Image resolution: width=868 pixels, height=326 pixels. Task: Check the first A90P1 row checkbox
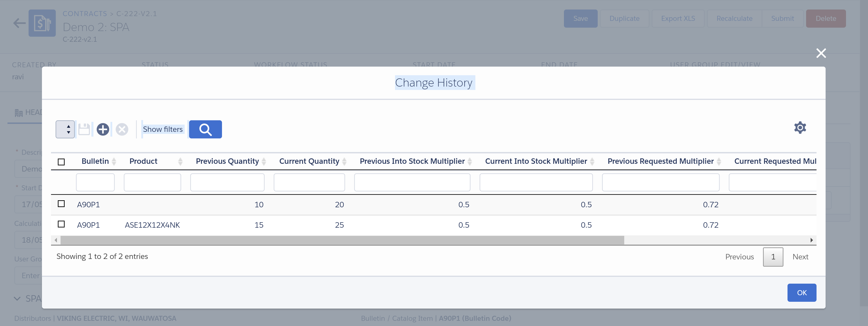[x=61, y=204]
